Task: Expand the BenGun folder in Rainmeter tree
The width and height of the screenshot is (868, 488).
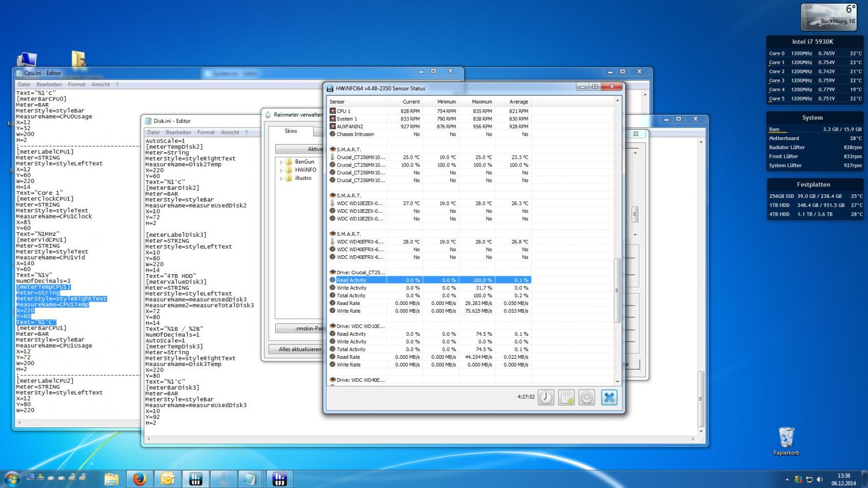Action: click(x=281, y=162)
